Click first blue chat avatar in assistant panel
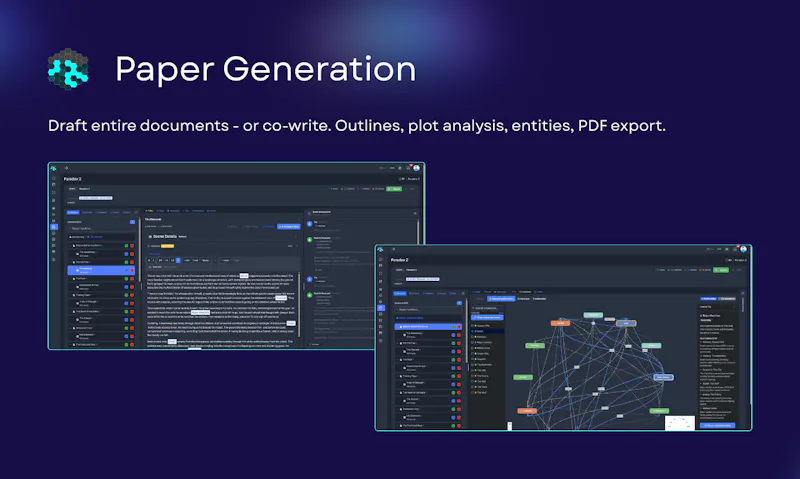 (310, 223)
